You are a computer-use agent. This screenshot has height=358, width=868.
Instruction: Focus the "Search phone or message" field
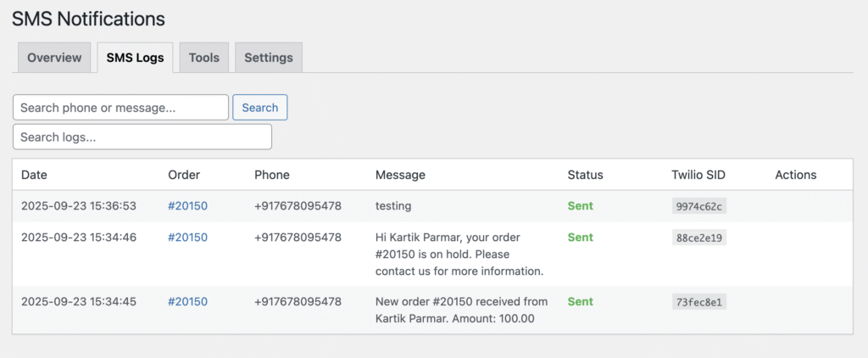tap(120, 108)
